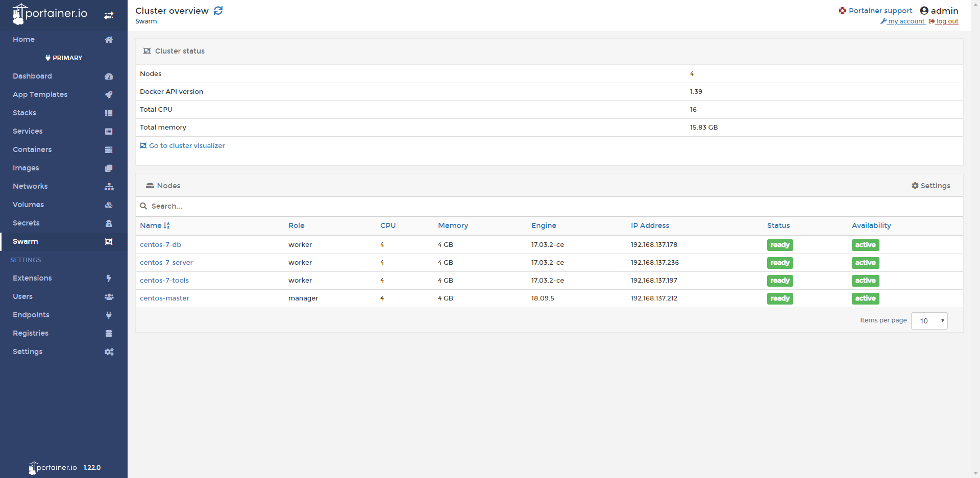Open the Items per page dropdown
This screenshot has width=980, height=478.
pyautogui.click(x=929, y=321)
